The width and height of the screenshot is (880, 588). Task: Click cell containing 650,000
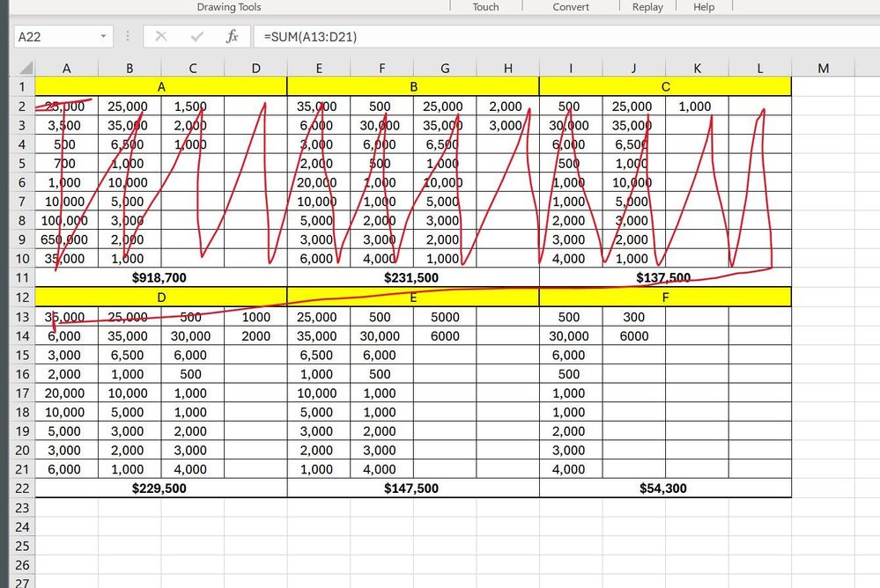pos(66,239)
